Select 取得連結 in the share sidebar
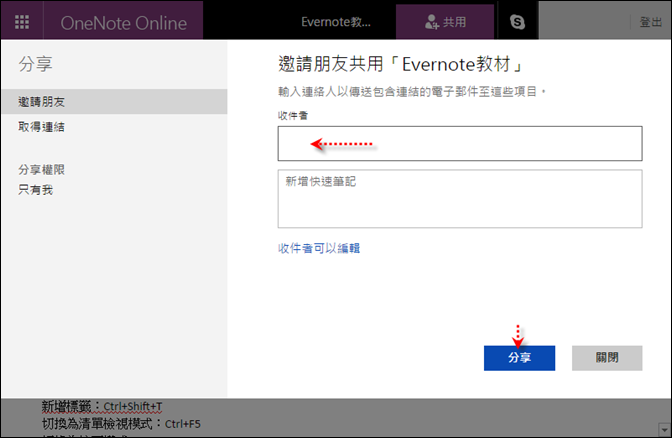The height and width of the screenshot is (438, 672). point(42,127)
